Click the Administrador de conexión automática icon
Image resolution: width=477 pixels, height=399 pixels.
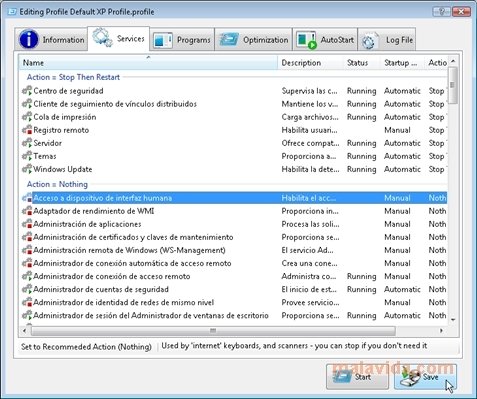27,263
